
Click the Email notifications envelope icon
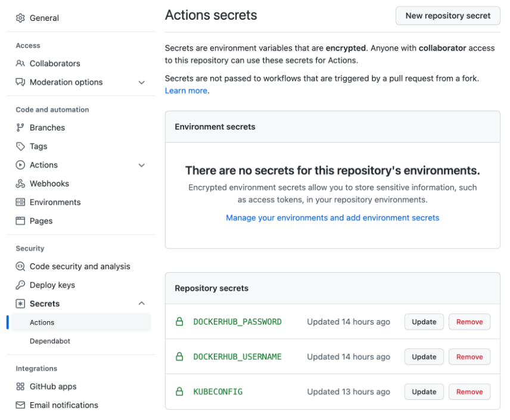tap(20, 405)
